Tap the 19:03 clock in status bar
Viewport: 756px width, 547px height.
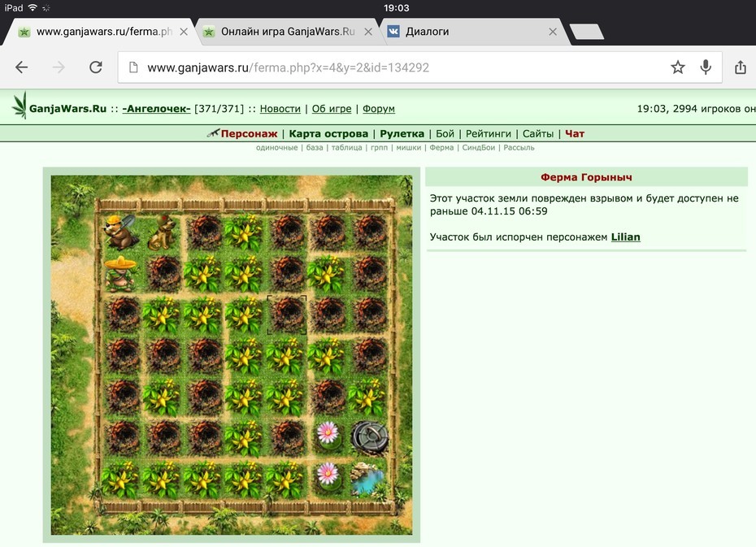coord(397,7)
